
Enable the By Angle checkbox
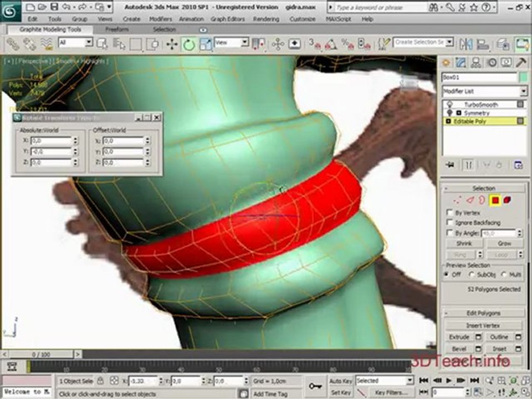449,233
